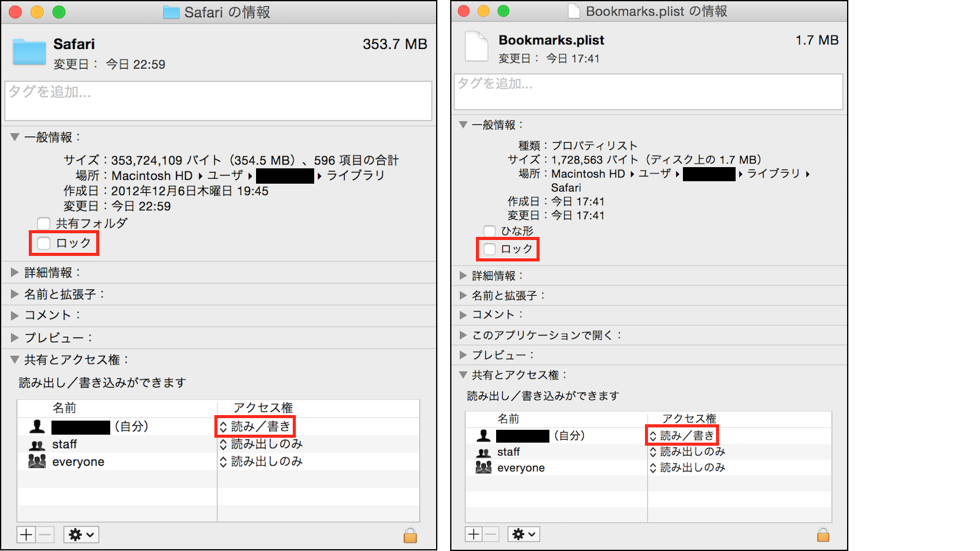Viewport: 980px width, 551px height.
Task: Open the gear action menu in Safari info window
Action: click(81, 534)
